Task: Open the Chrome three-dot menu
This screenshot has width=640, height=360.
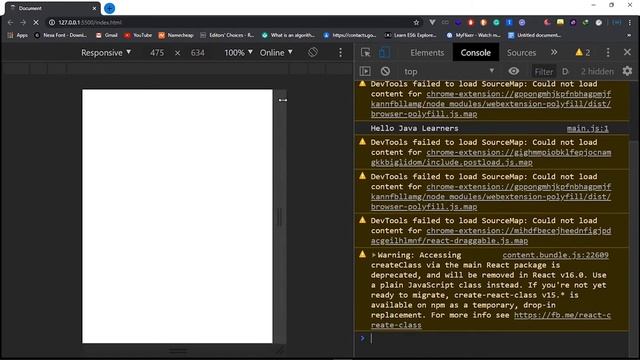Action: 630,22
